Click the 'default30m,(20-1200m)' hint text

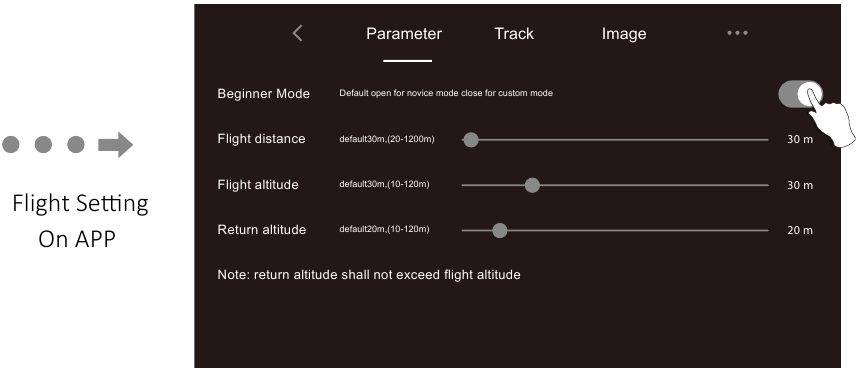(x=387, y=139)
